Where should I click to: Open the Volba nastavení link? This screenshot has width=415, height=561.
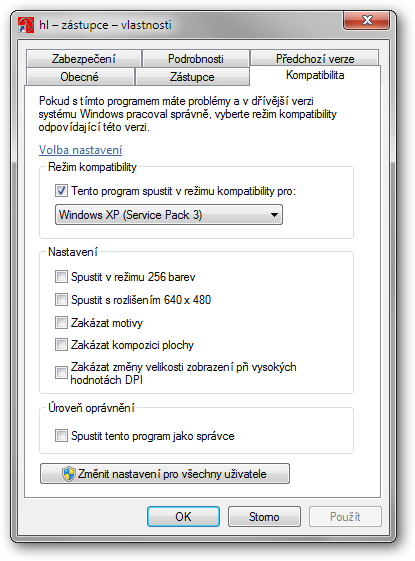pos(80,150)
